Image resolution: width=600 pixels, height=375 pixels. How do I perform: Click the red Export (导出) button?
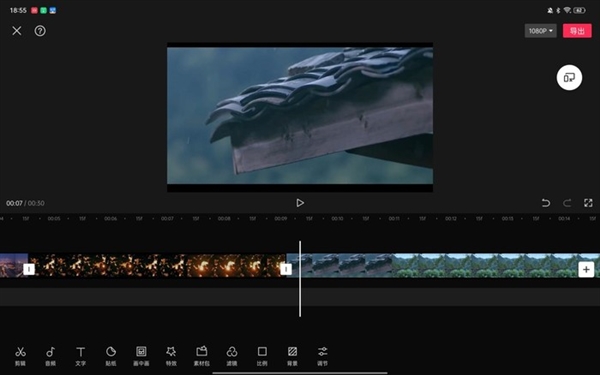(577, 31)
